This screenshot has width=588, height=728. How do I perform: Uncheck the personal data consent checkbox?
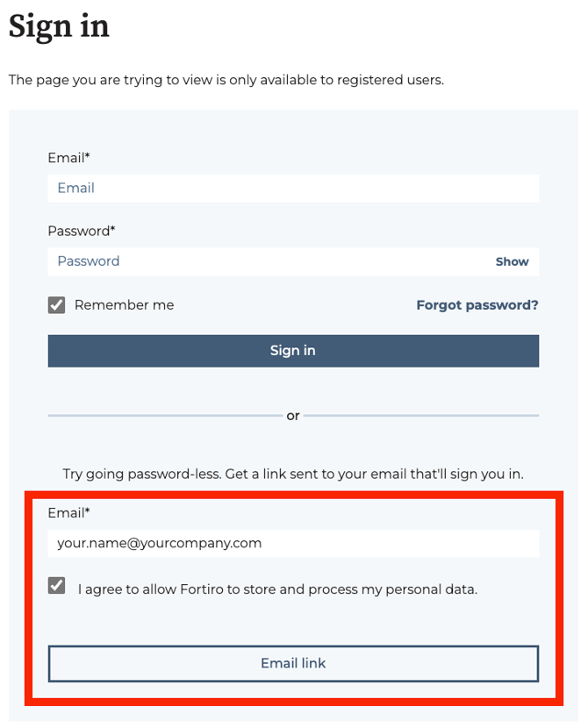tap(57, 586)
